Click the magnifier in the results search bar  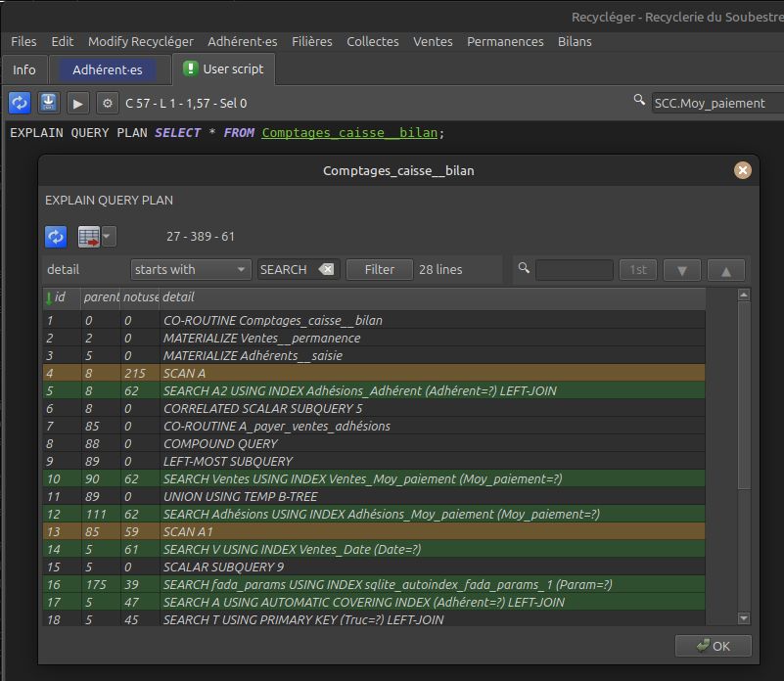pos(524,267)
